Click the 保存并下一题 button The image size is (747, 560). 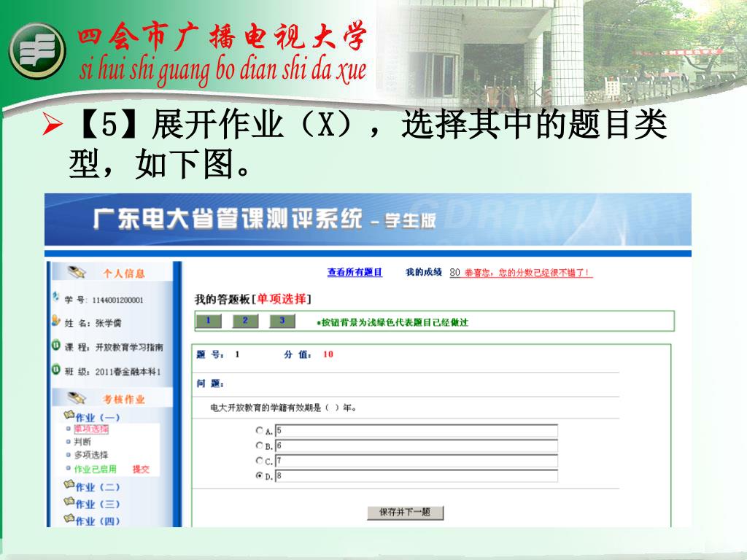pos(405,513)
